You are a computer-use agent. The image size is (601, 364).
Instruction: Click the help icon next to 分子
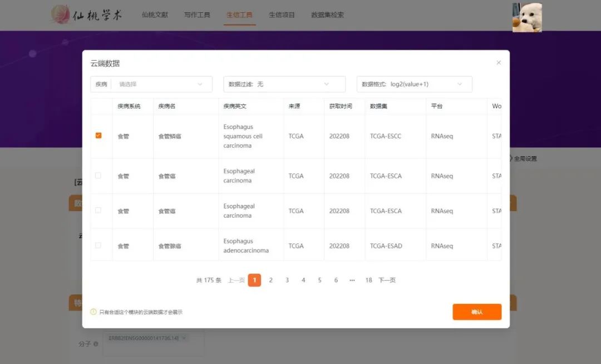[96, 343]
